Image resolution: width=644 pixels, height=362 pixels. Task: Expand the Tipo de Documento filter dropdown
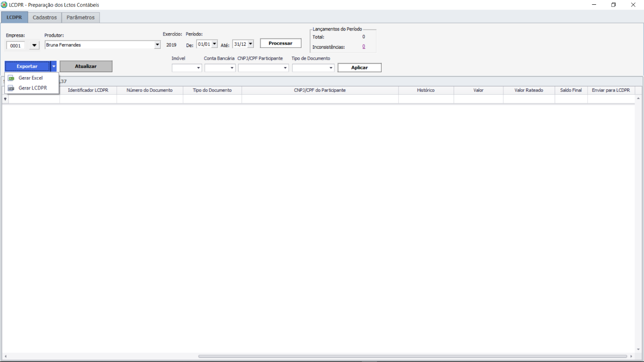click(331, 68)
